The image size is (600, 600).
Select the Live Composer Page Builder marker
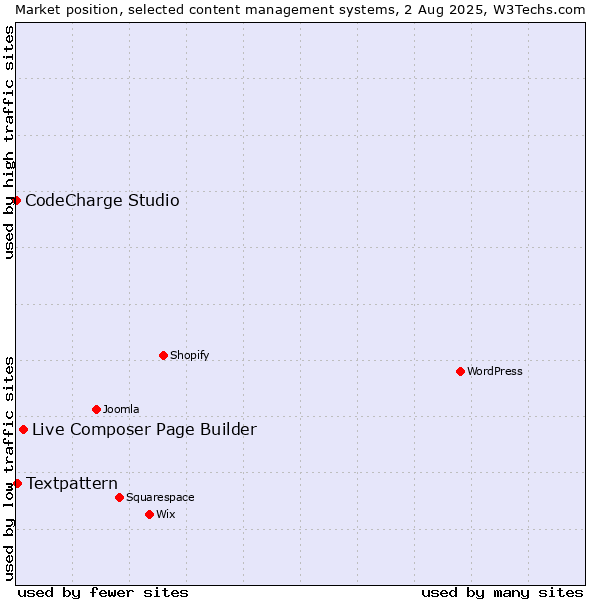[23, 430]
